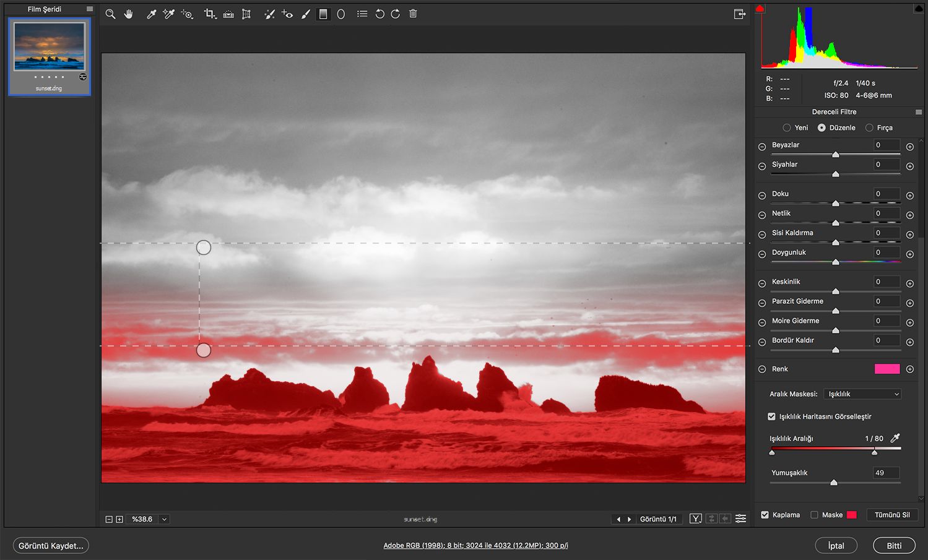
Task: Increase Siyahlar with plus icon
Action: point(910,166)
